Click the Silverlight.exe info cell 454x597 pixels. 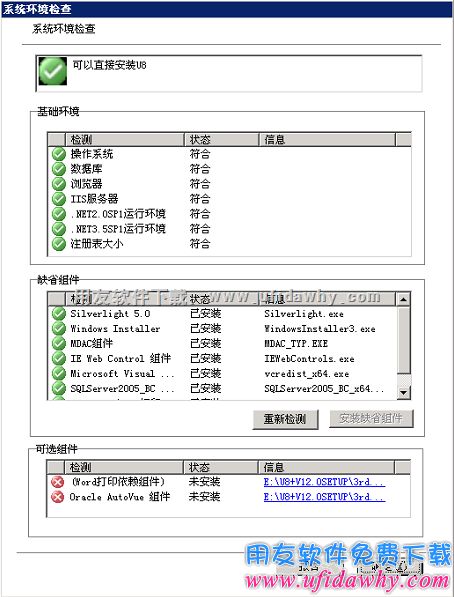click(304, 314)
